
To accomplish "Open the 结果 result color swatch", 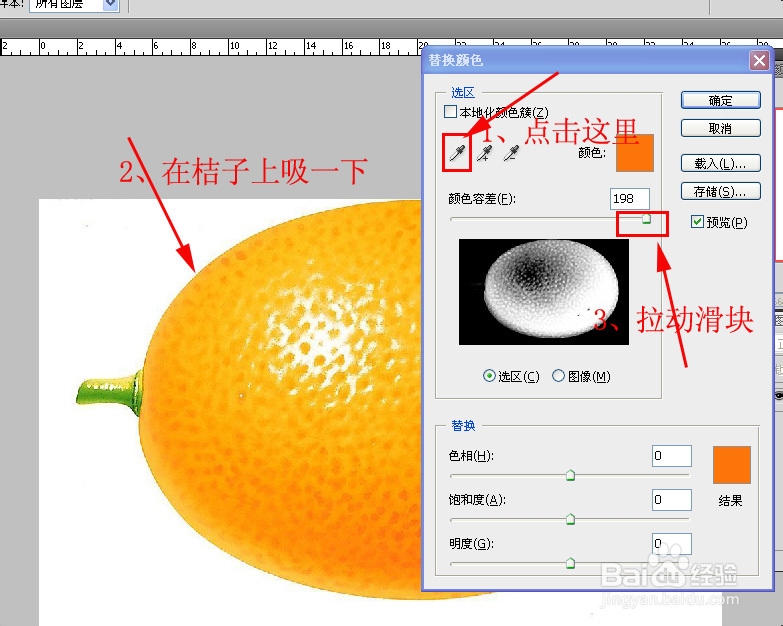I will tap(732, 465).
